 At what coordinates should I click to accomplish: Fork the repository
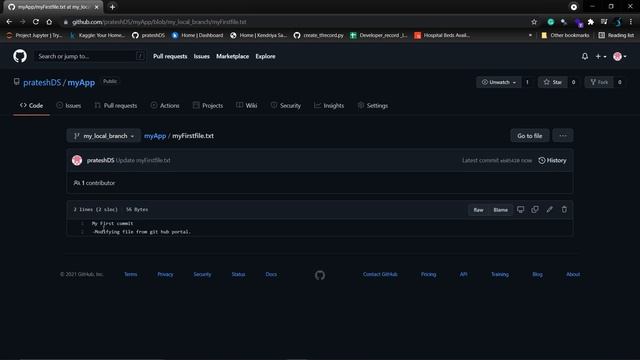pos(599,82)
